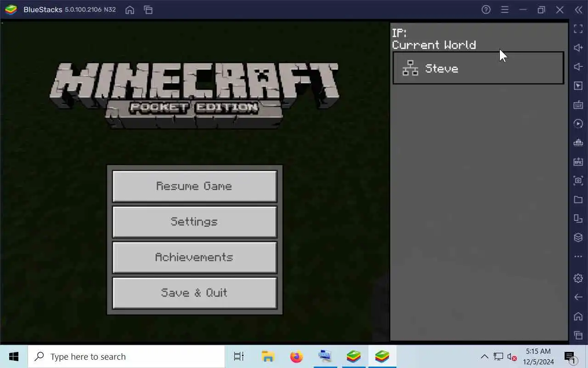
Task: Click the Install APK icon
Action: [578, 161]
